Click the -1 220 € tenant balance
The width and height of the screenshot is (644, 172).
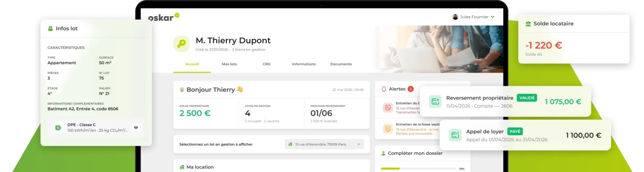[x=543, y=45]
